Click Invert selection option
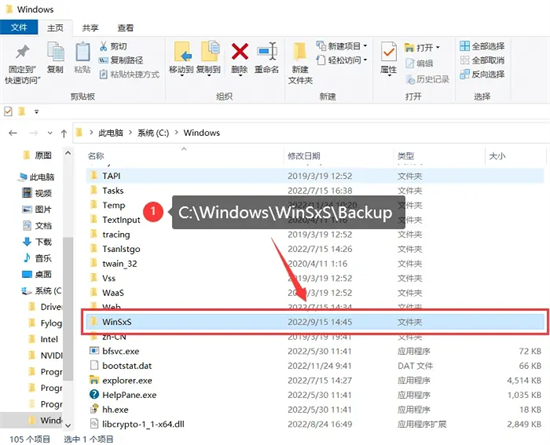550x445 pixels. (482, 74)
